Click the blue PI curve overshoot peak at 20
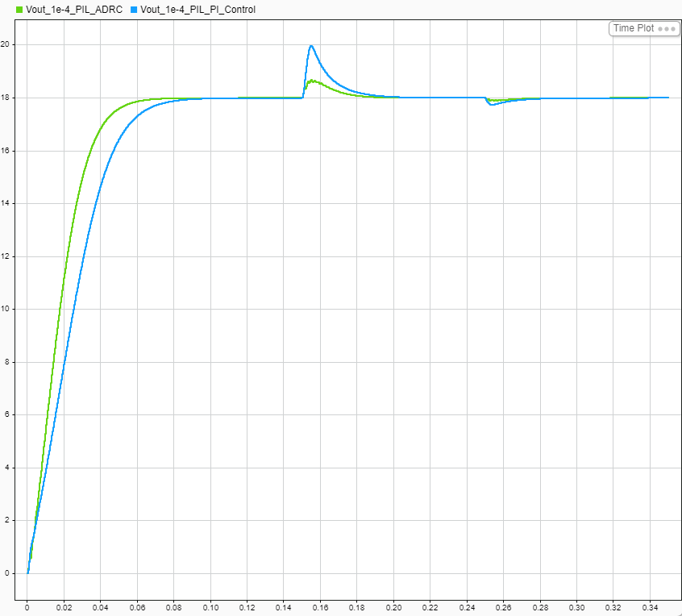This screenshot has height=616, width=682. coord(311,46)
